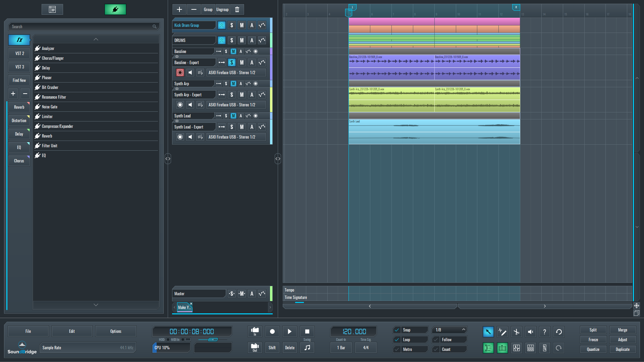Start playback with Play button
The width and height of the screenshot is (644, 362).
(x=290, y=331)
